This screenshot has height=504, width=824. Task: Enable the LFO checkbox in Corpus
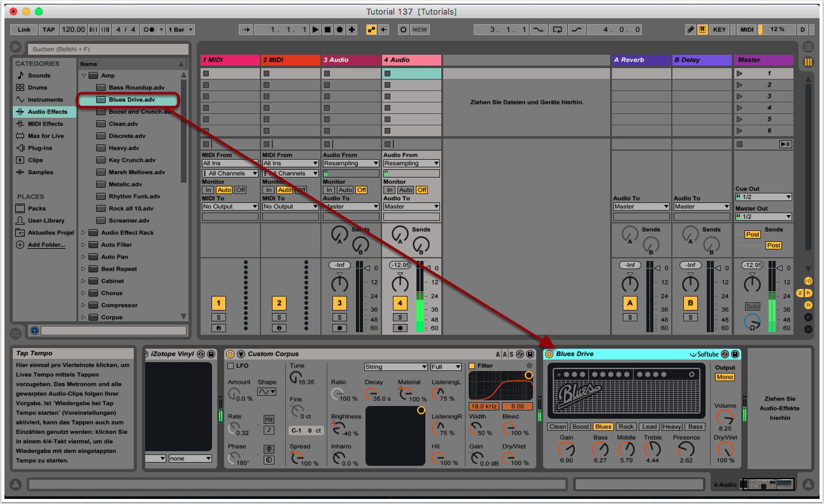pos(231,366)
